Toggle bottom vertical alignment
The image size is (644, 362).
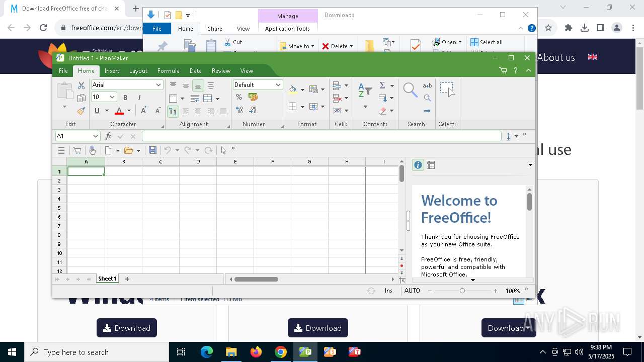198,85
